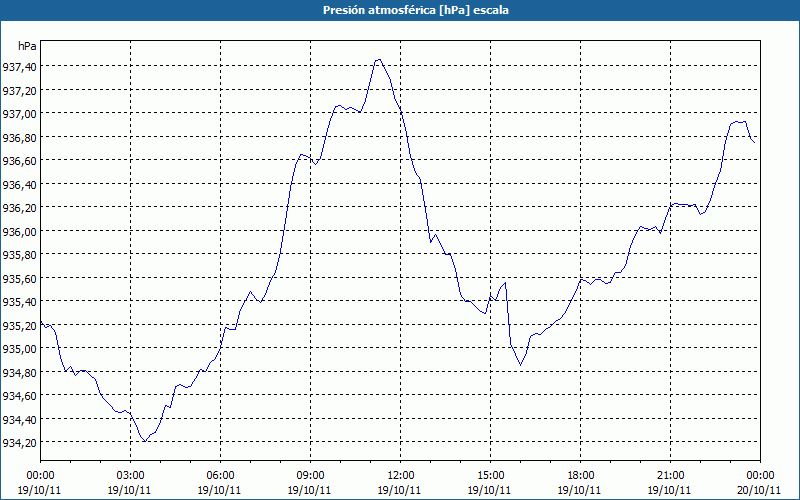Select the 935,80 y-axis value
800x500 pixels.
(19, 255)
